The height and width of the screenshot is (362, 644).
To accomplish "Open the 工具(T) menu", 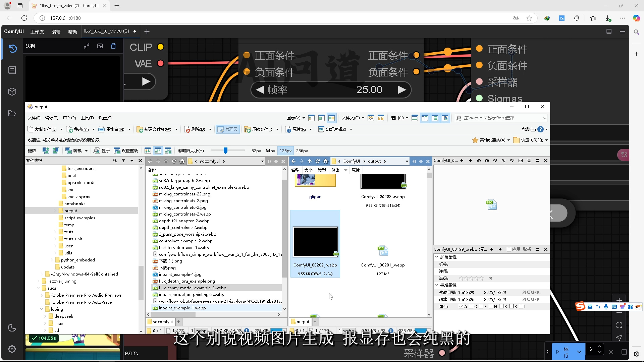I will click(x=87, y=118).
